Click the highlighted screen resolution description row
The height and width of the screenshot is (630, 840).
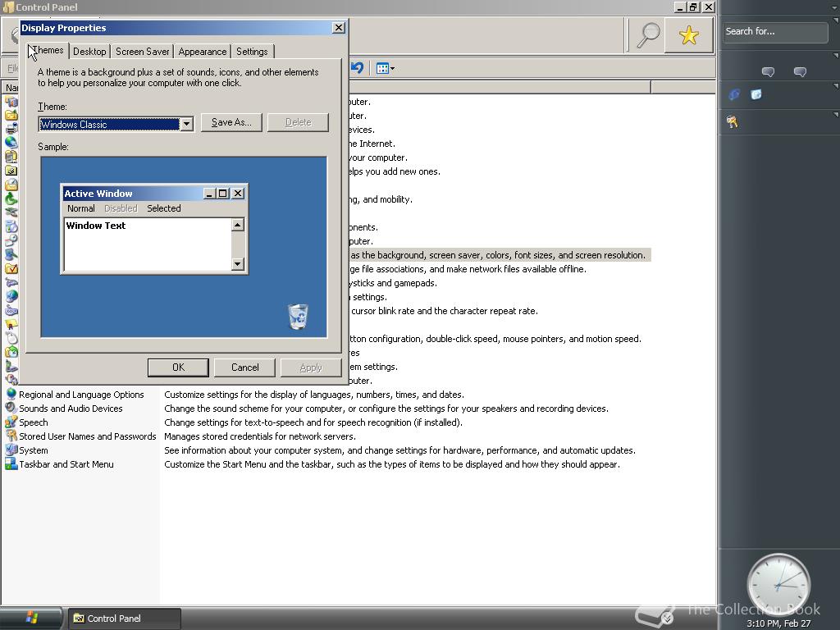[500, 255]
